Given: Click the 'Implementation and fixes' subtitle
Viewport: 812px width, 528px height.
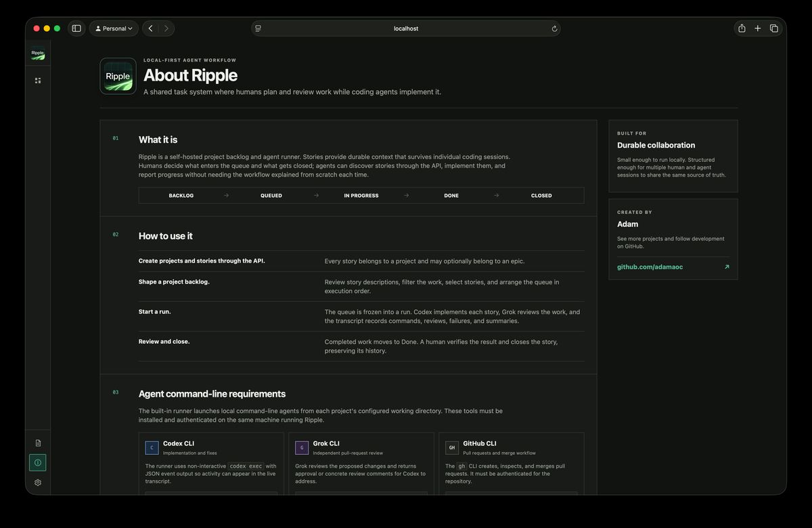Looking at the screenshot, I should 190,453.
